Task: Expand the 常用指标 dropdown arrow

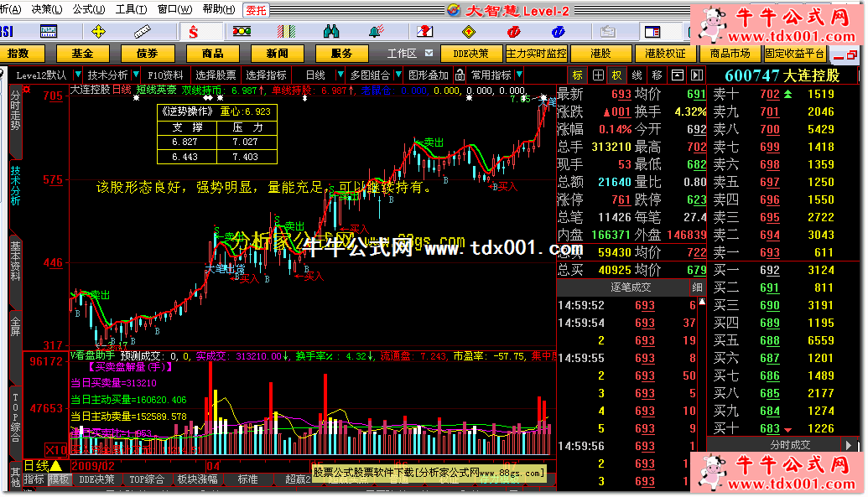Action: point(519,75)
